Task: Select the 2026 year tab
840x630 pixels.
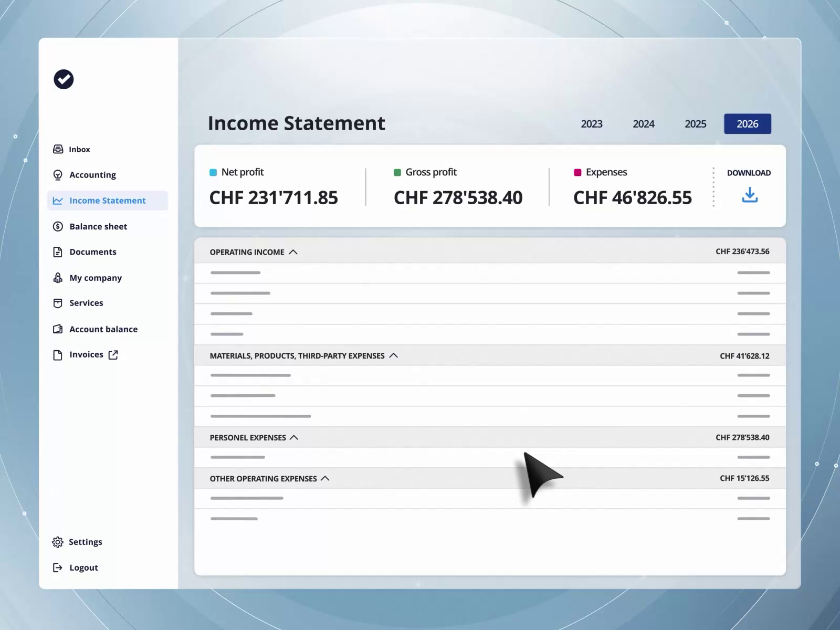Action: tap(748, 124)
